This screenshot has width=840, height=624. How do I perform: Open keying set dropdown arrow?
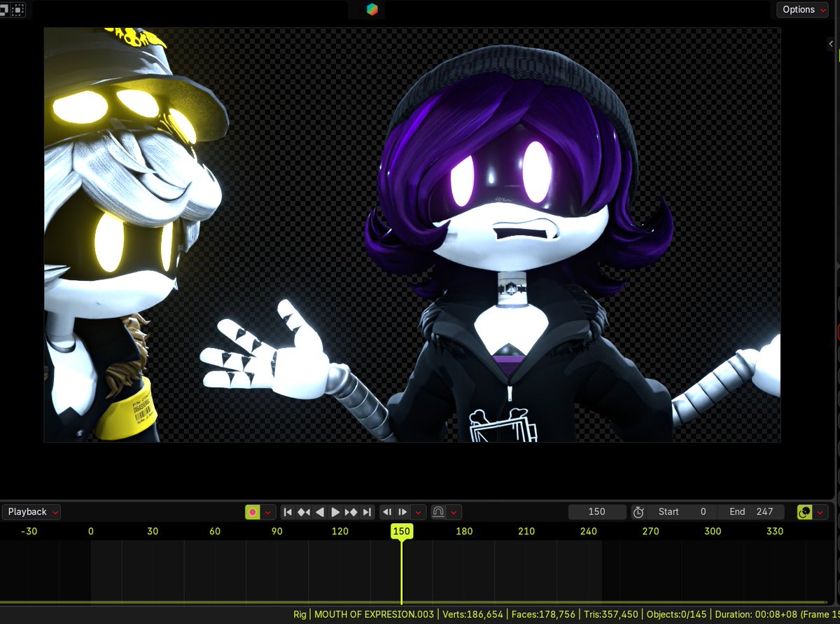pos(820,512)
